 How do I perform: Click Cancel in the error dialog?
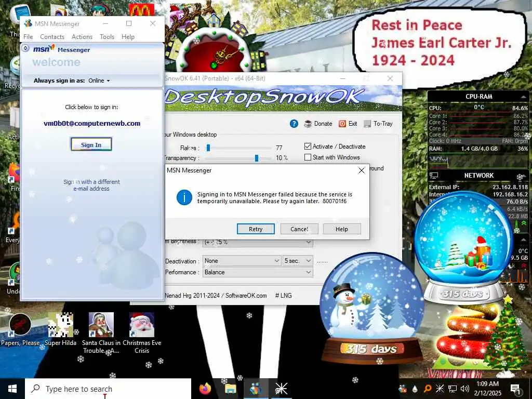pyautogui.click(x=299, y=229)
